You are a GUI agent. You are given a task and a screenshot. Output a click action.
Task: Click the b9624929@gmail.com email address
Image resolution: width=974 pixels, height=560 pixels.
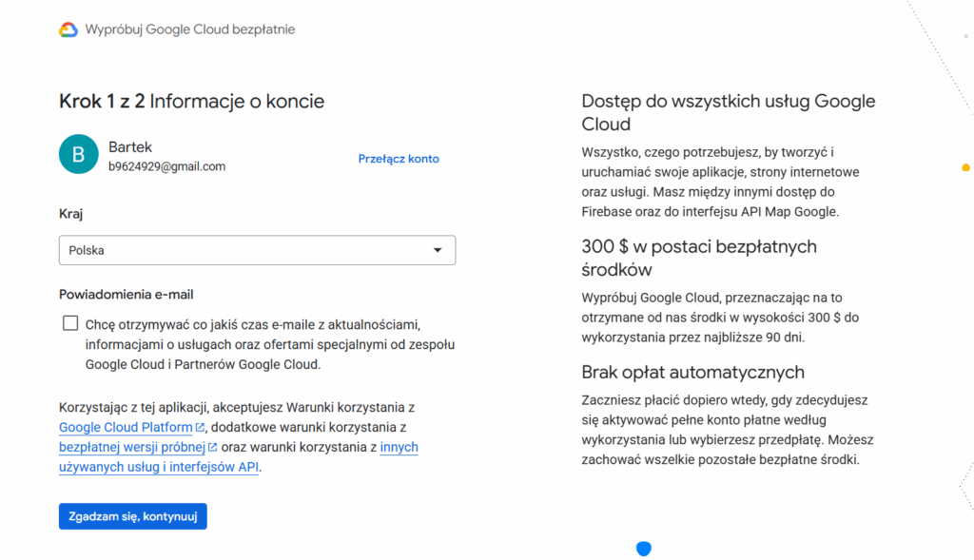(x=166, y=166)
